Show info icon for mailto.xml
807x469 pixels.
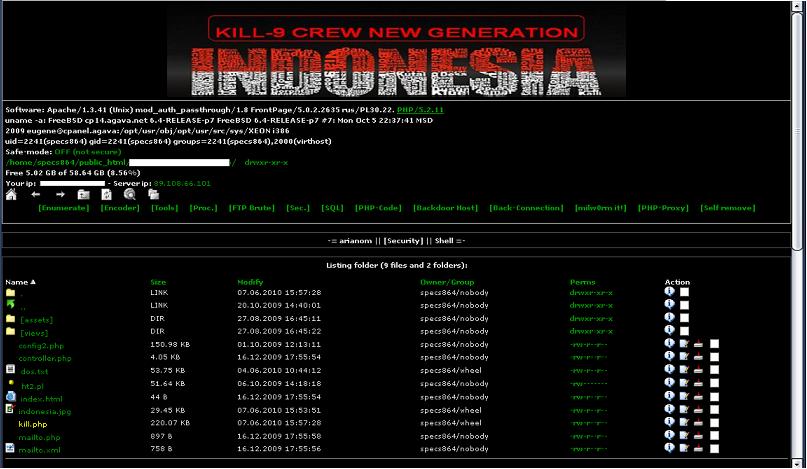[669, 447]
